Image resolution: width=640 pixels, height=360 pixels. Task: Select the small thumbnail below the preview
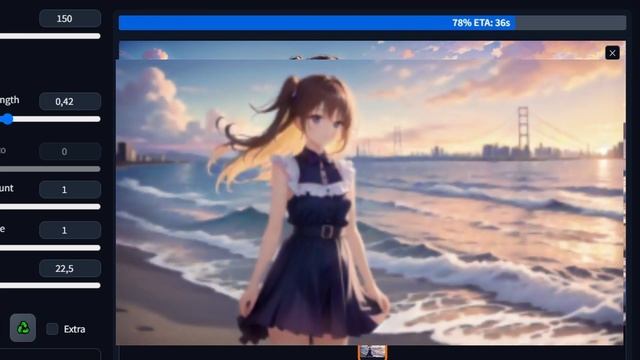pyautogui.click(x=373, y=352)
